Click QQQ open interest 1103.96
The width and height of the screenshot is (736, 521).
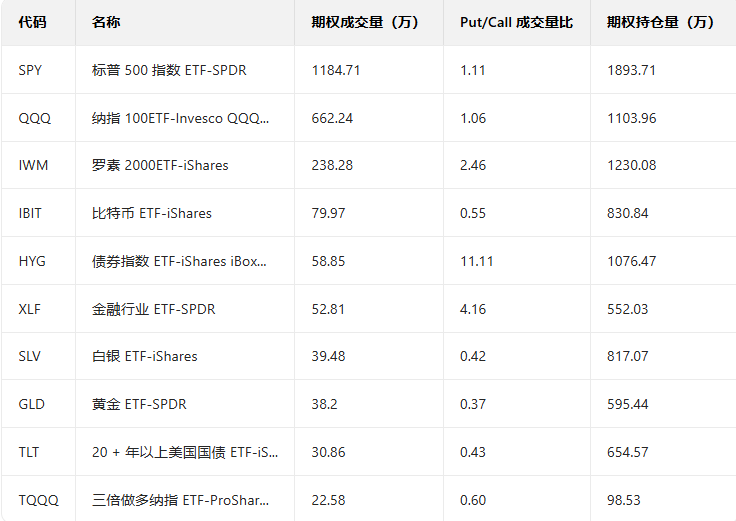pyautogui.click(x=631, y=118)
